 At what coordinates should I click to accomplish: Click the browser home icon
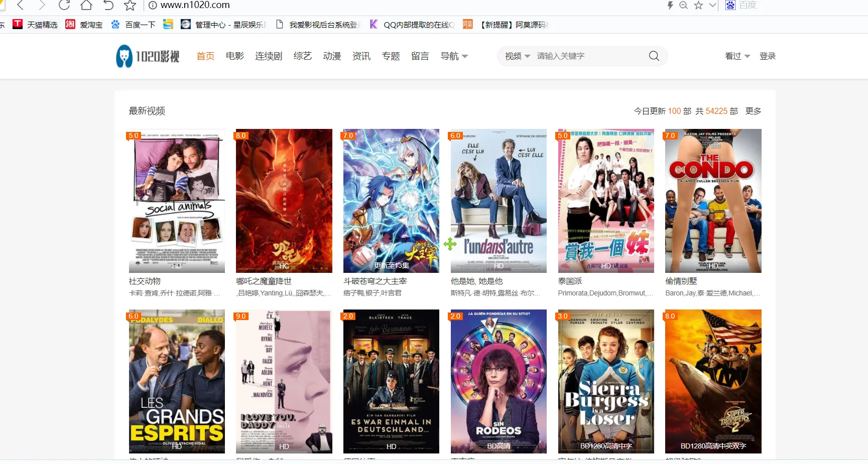coord(86,6)
